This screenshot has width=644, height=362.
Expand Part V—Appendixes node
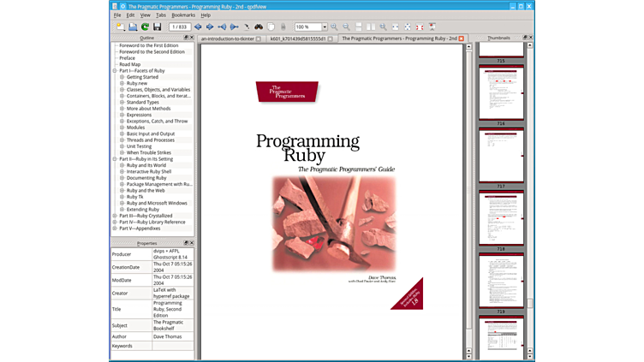tap(115, 228)
